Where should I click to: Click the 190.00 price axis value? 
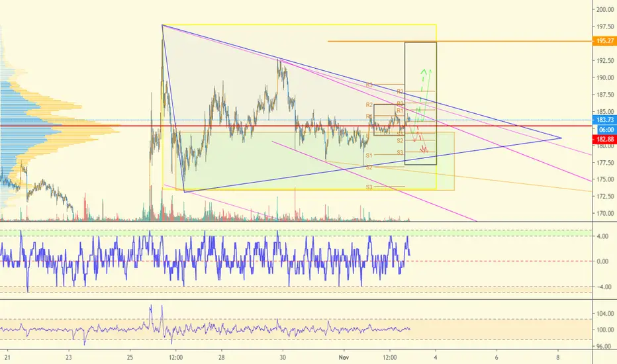(605, 77)
